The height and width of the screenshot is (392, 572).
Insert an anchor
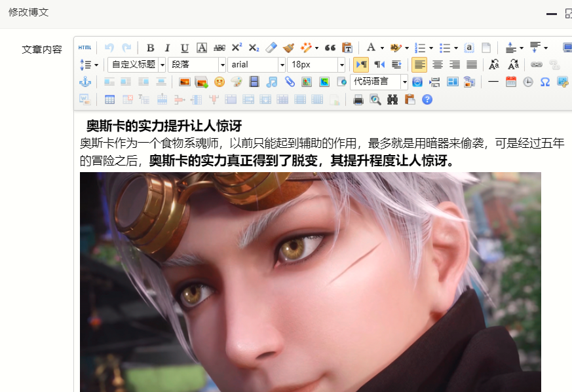pyautogui.click(x=85, y=82)
